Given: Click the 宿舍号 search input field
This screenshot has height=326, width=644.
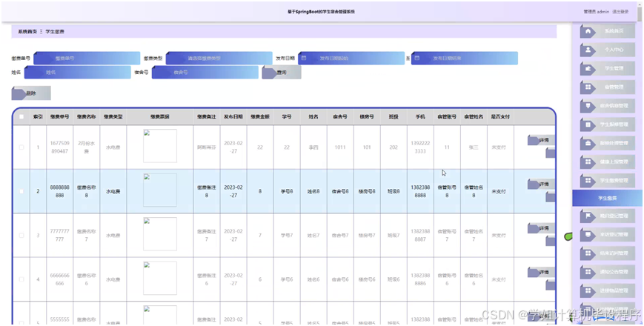Looking at the screenshot, I should (x=205, y=73).
